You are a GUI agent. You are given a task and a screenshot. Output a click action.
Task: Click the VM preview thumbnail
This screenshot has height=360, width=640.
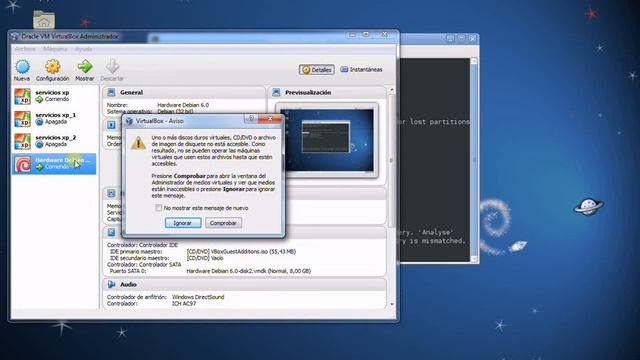click(327, 140)
